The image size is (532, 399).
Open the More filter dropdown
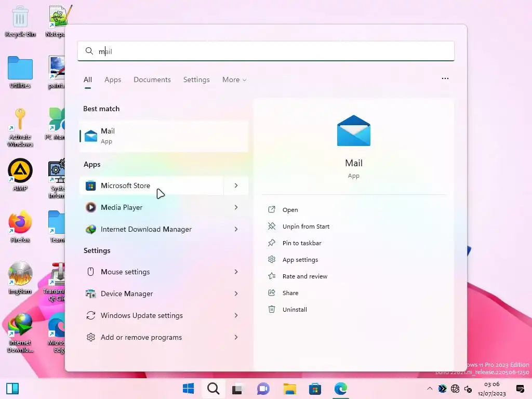tap(234, 79)
